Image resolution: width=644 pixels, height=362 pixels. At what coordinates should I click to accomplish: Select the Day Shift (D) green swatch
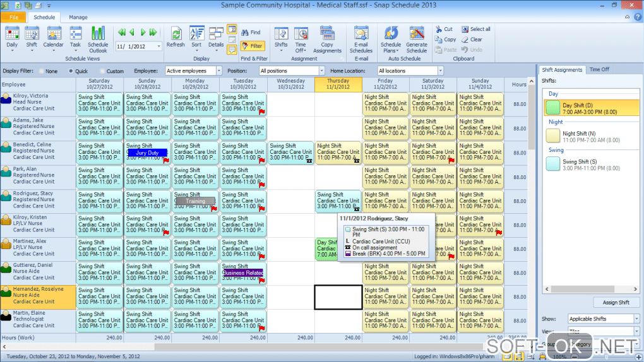[553, 108]
